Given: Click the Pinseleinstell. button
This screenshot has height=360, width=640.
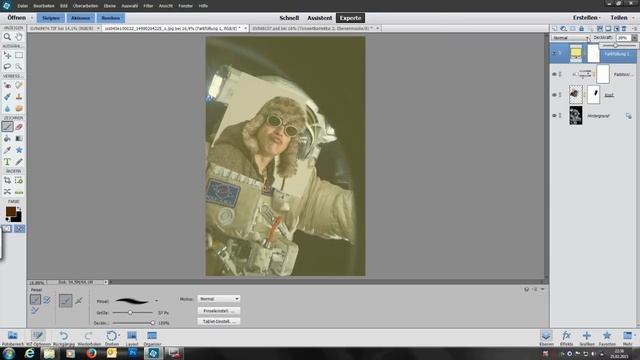Looking at the screenshot, I should (x=219, y=311).
